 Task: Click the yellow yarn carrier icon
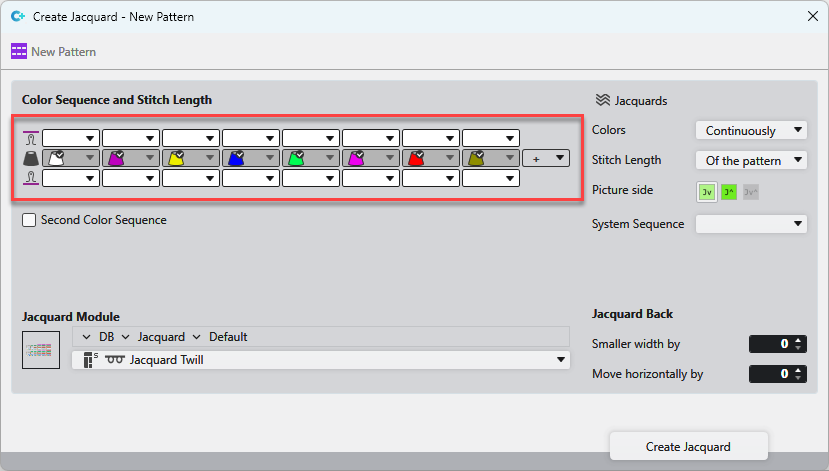click(177, 158)
